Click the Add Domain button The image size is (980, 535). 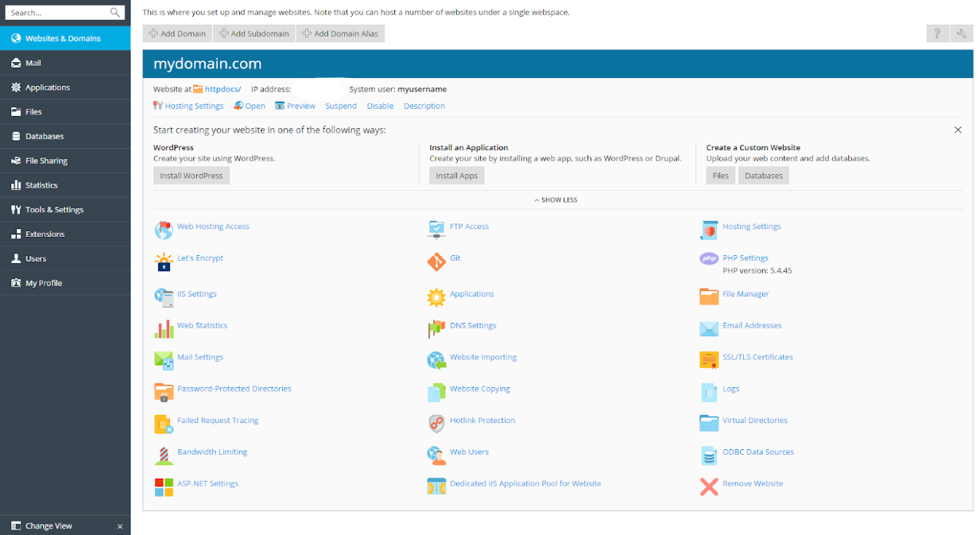[176, 33]
